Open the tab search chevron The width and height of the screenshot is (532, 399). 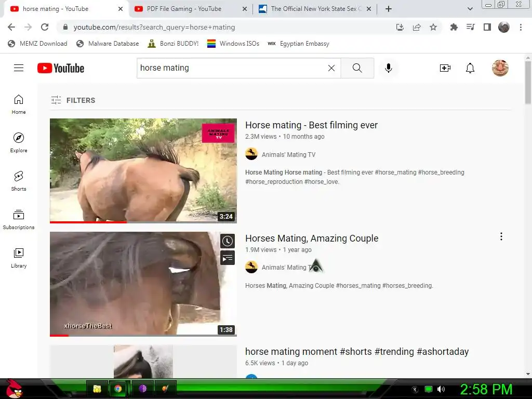470,9
